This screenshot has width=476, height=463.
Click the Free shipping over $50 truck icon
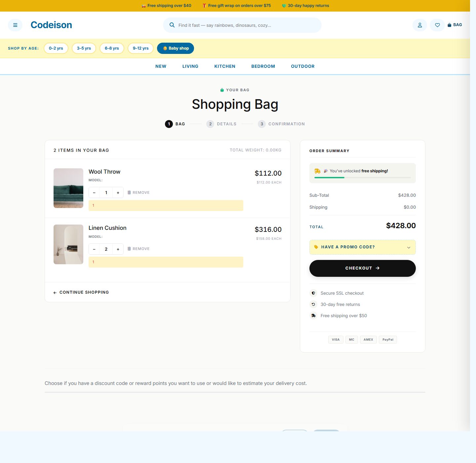click(x=313, y=316)
